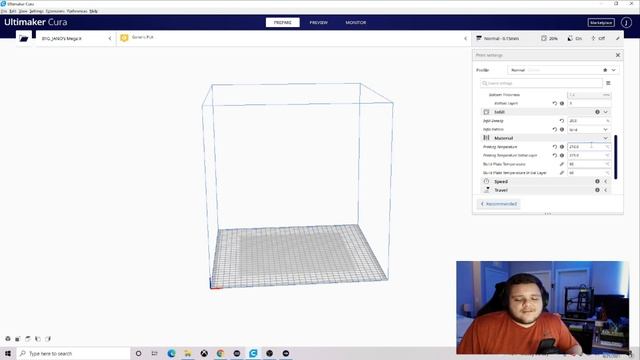Click link icon beside Build Plate Temperature Initial Layer
The height and width of the screenshot is (360, 640).
click(562, 173)
